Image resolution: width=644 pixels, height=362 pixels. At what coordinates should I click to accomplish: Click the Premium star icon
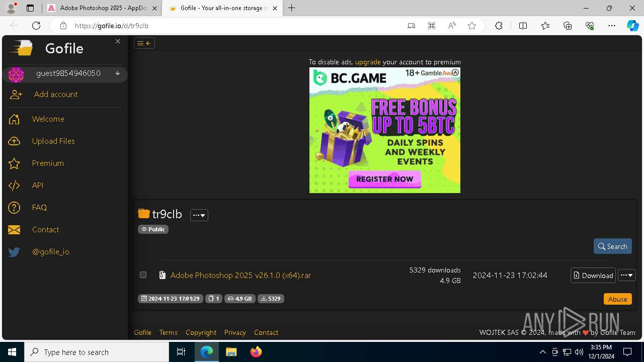pos(14,163)
